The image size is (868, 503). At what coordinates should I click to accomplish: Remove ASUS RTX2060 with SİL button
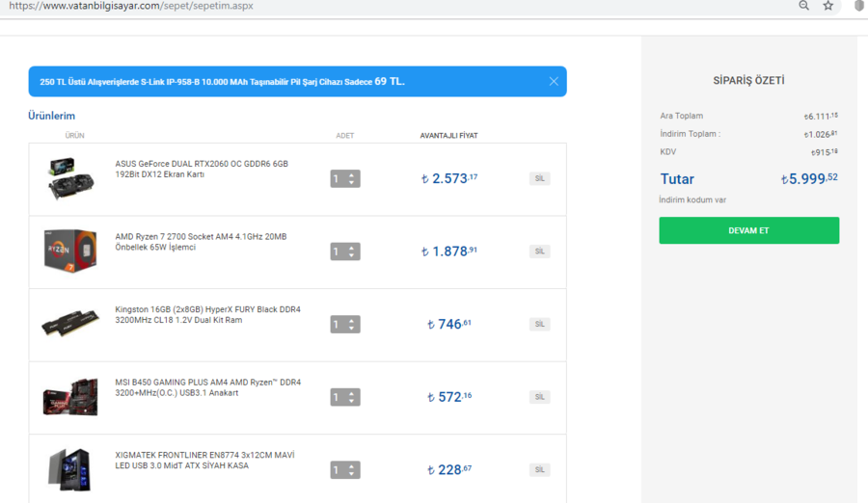pyautogui.click(x=540, y=178)
